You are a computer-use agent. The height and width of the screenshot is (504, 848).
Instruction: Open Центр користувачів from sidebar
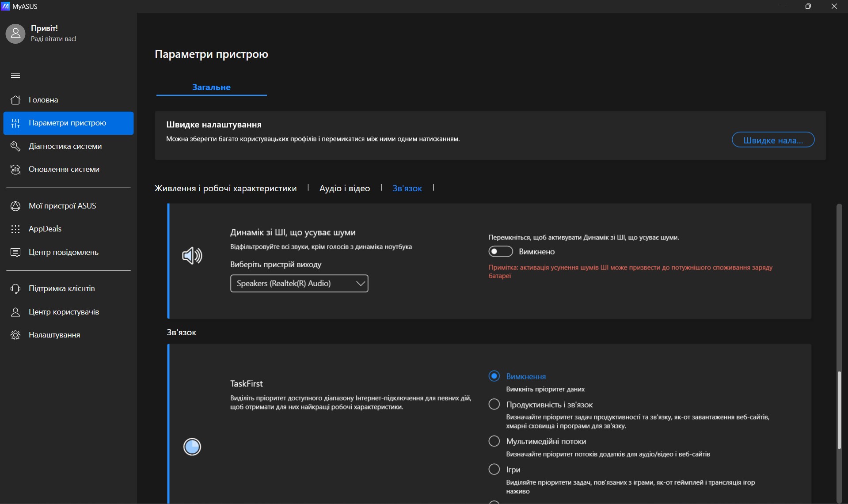(x=64, y=312)
